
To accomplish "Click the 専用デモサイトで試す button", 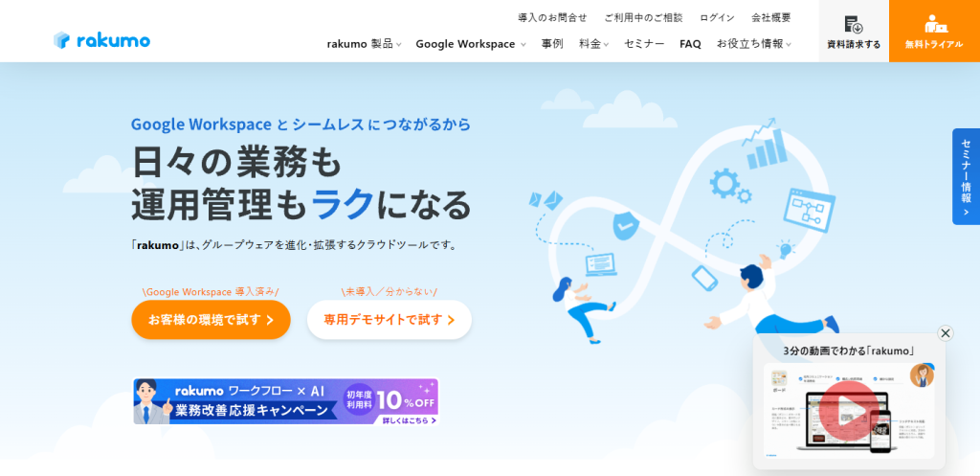I will [x=389, y=320].
